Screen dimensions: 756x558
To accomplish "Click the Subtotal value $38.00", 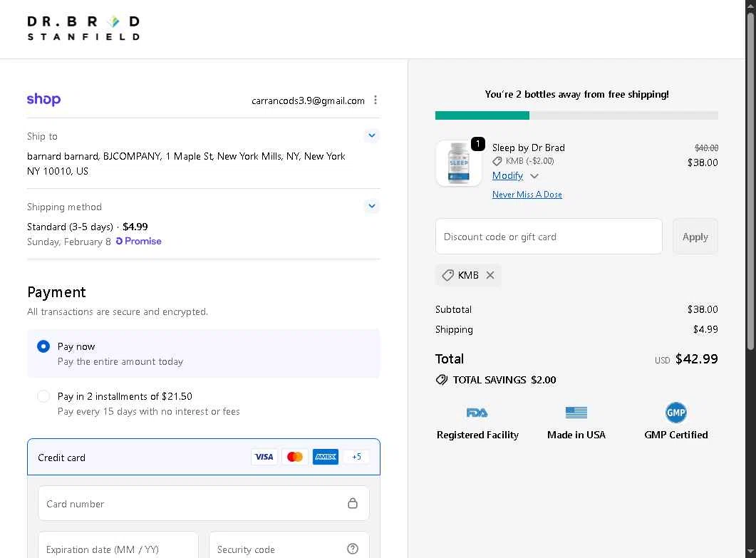I will (703, 309).
